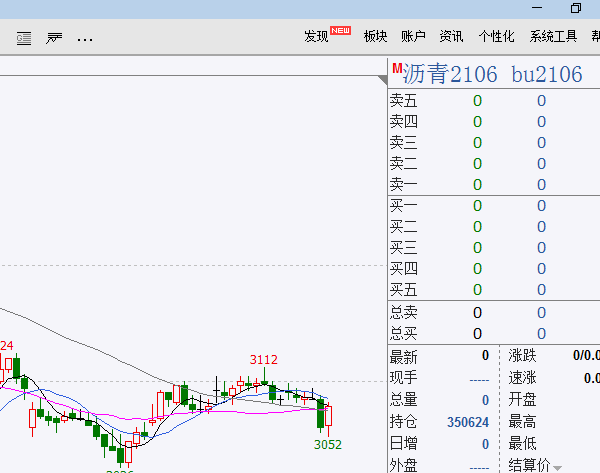Click the 持仓 value 350624

click(468, 423)
